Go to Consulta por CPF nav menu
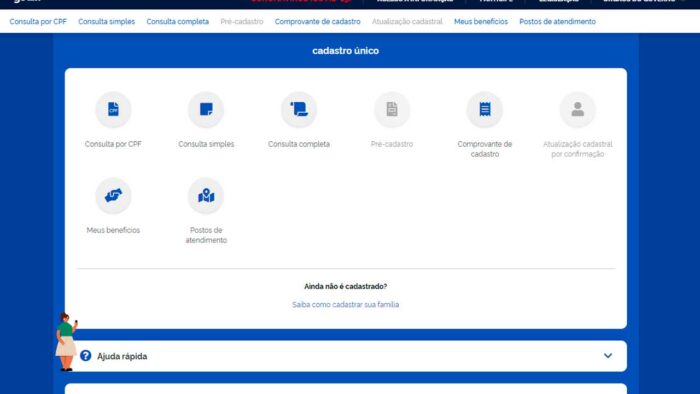This screenshot has height=394, width=700. click(x=38, y=21)
